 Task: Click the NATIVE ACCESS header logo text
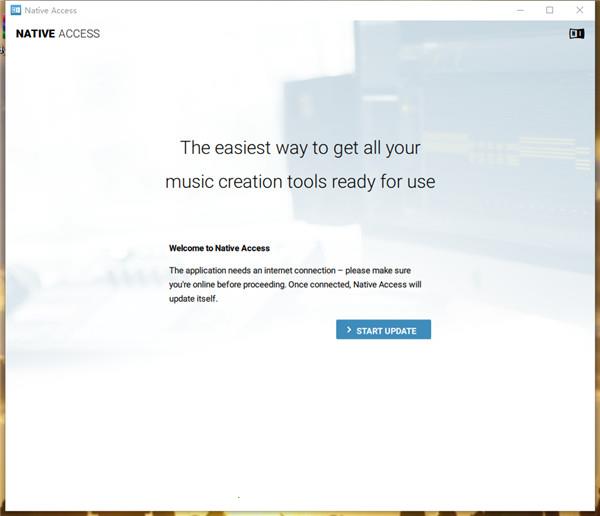(x=58, y=34)
